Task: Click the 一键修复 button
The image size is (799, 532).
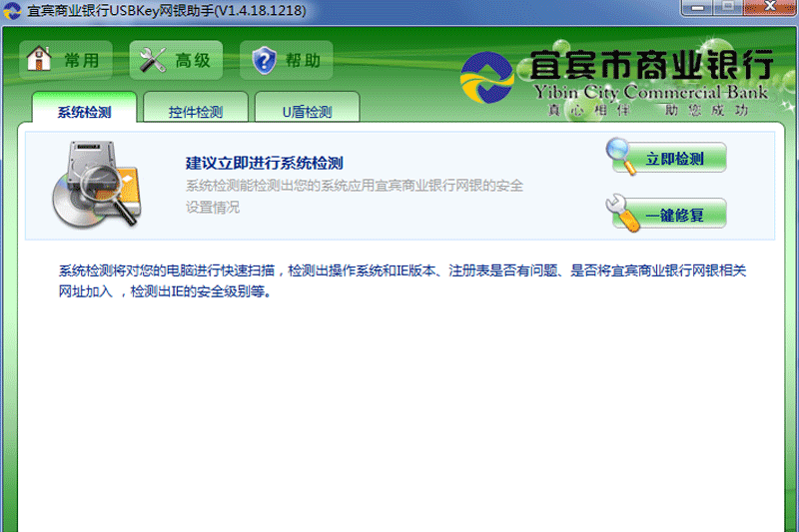Action: click(667, 214)
